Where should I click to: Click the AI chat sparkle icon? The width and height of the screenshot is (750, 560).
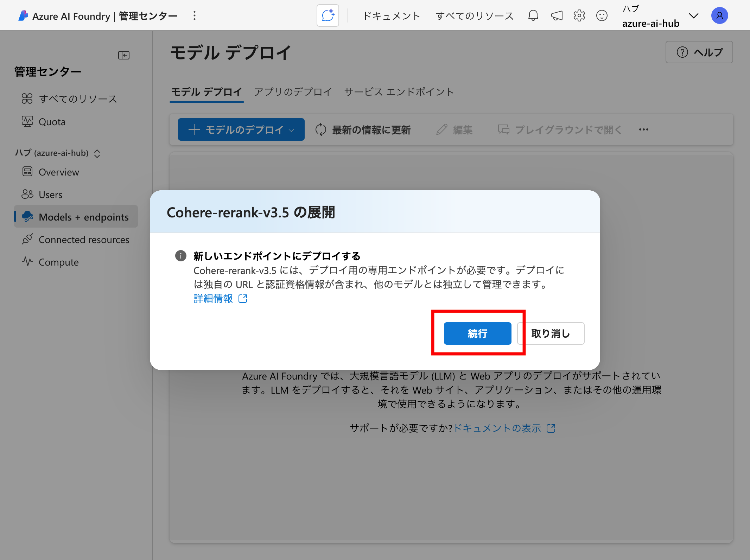pyautogui.click(x=328, y=15)
